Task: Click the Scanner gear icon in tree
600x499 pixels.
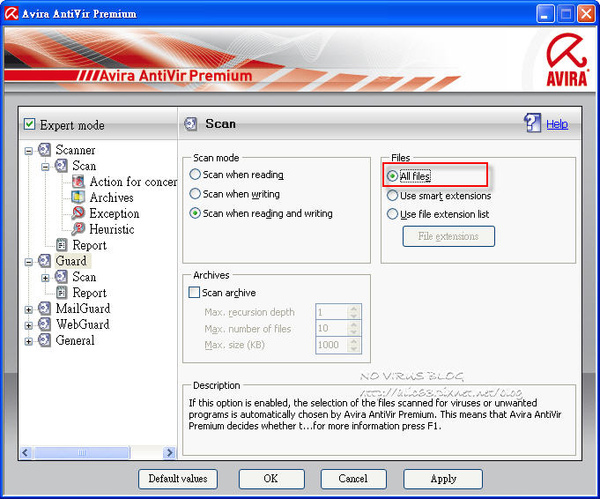Action: (44, 150)
